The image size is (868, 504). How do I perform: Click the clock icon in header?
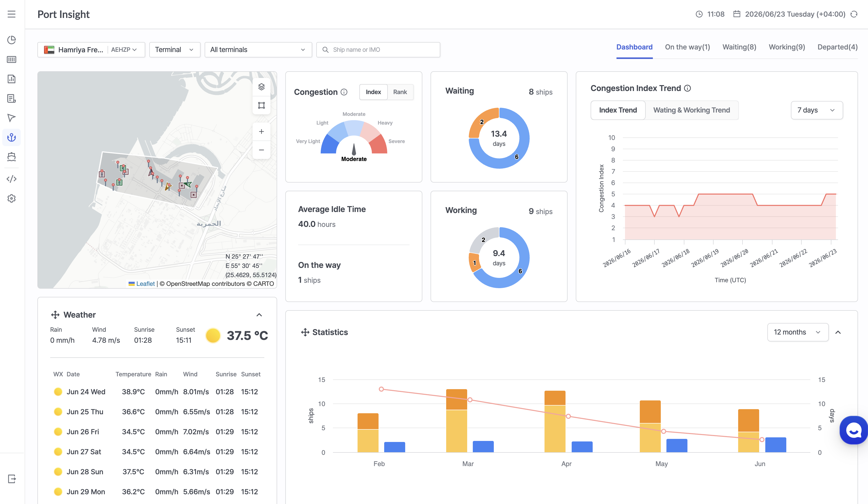coord(699,14)
